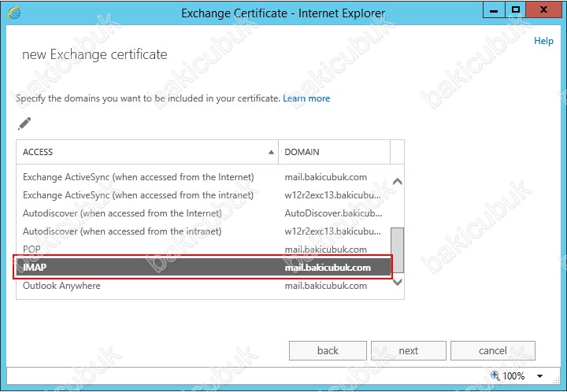Click mail.bakicubuk.com in Outlook Anywhere row

[x=326, y=286]
